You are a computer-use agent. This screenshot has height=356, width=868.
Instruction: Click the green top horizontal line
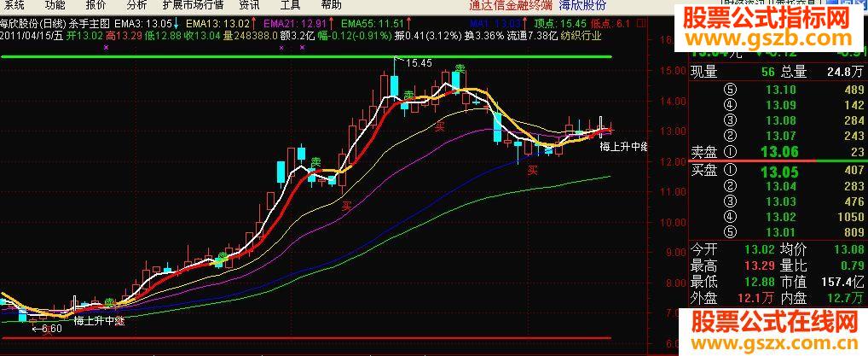[306, 56]
